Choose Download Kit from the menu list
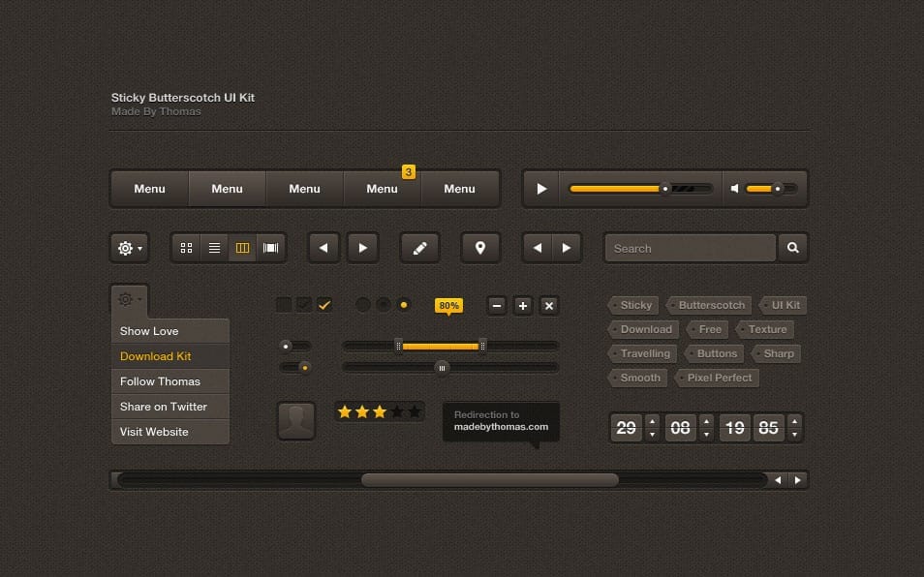Image resolution: width=924 pixels, height=577 pixels. click(156, 355)
